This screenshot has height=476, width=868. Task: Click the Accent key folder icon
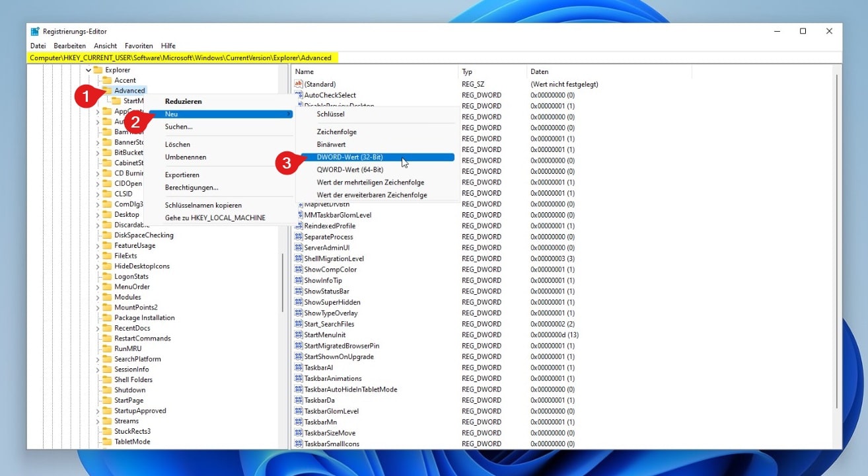pos(107,80)
